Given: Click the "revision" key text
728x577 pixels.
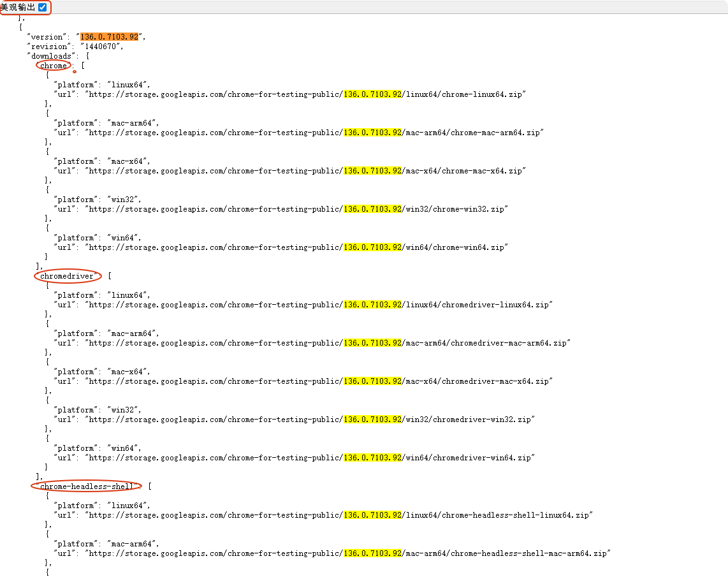Looking at the screenshot, I should [x=49, y=47].
